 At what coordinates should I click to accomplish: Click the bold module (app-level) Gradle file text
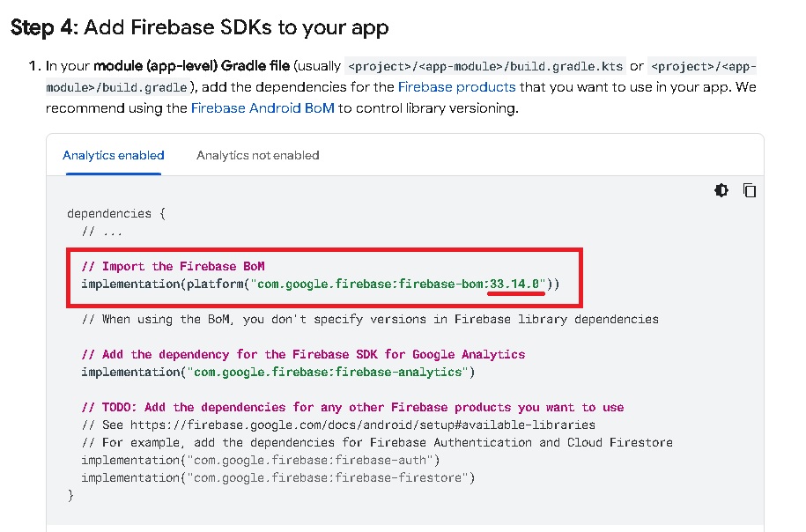191,66
